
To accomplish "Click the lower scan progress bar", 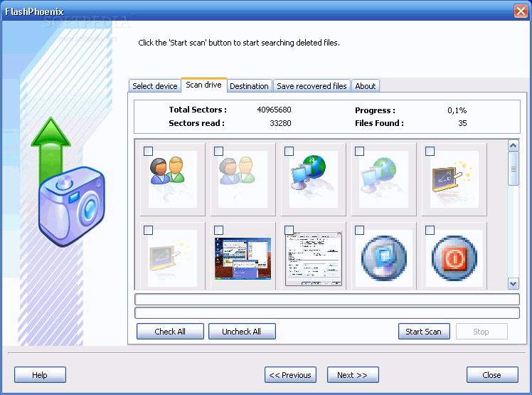I will [327, 313].
